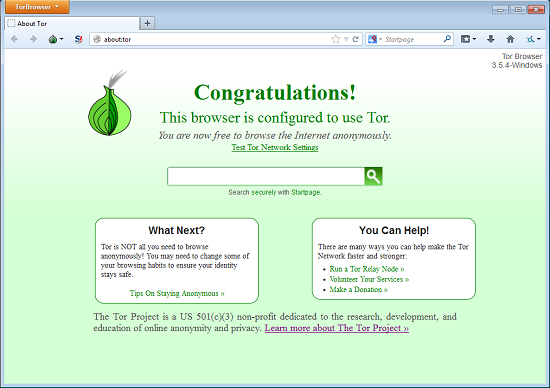
Task: Click the Tor onion logo
Action: 109,103
